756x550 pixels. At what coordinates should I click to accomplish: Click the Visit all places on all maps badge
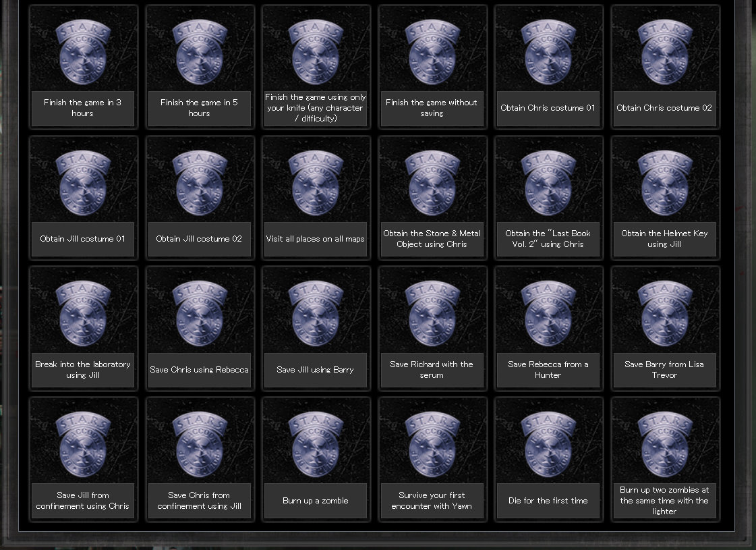coord(316,183)
